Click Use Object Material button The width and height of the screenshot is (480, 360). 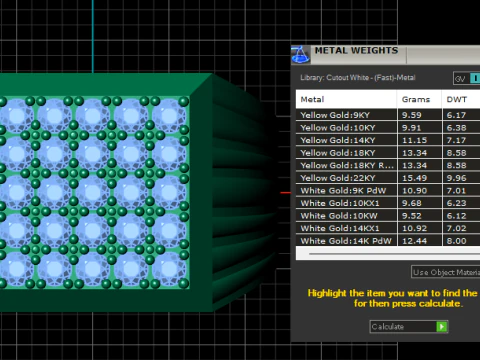point(446,272)
